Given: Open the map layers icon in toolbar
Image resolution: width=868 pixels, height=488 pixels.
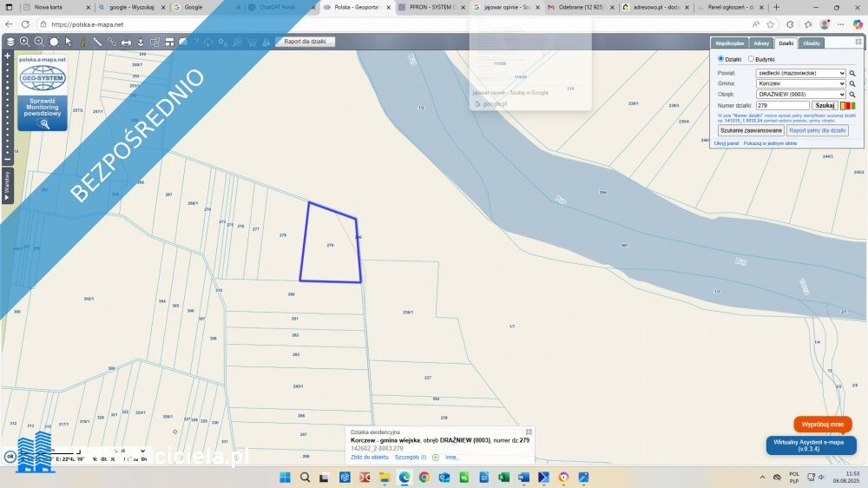Looking at the screenshot, I should pos(10,42).
